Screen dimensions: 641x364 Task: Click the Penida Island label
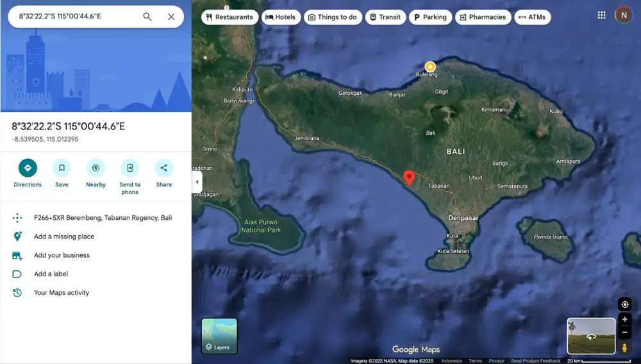[550, 236]
